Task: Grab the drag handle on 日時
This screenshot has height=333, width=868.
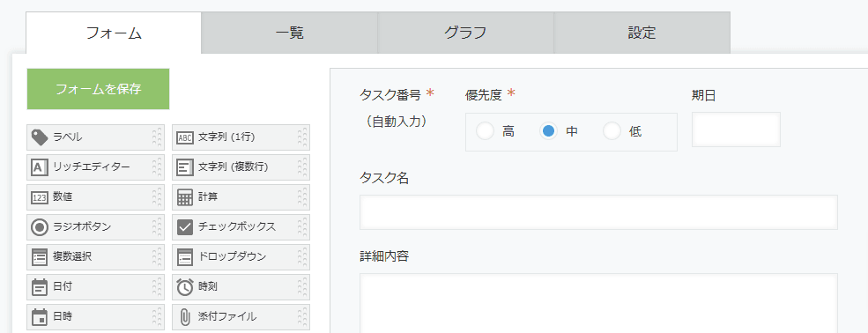Action: click(x=157, y=317)
